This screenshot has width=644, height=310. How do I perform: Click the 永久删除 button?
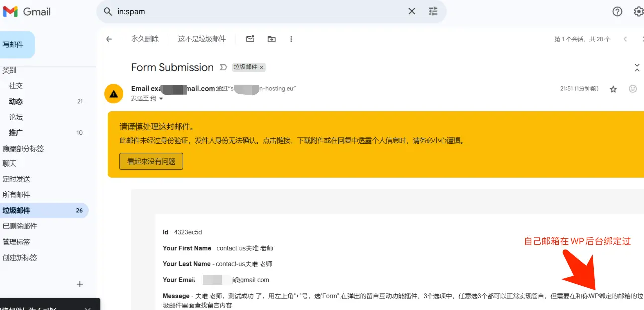click(145, 39)
